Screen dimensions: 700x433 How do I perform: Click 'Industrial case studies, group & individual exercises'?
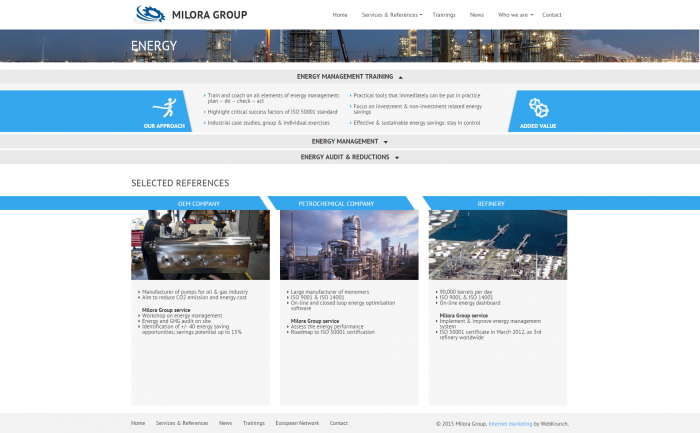[x=269, y=123]
